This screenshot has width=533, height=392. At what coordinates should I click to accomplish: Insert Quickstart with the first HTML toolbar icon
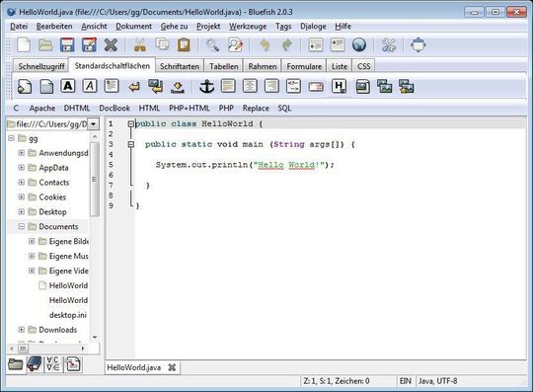coord(25,87)
